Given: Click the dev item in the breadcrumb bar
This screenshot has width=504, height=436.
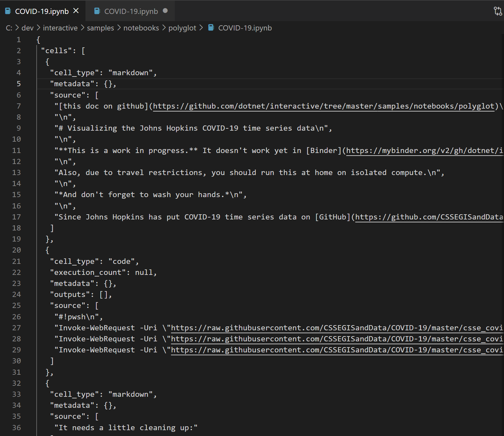Looking at the screenshot, I should click(27, 28).
